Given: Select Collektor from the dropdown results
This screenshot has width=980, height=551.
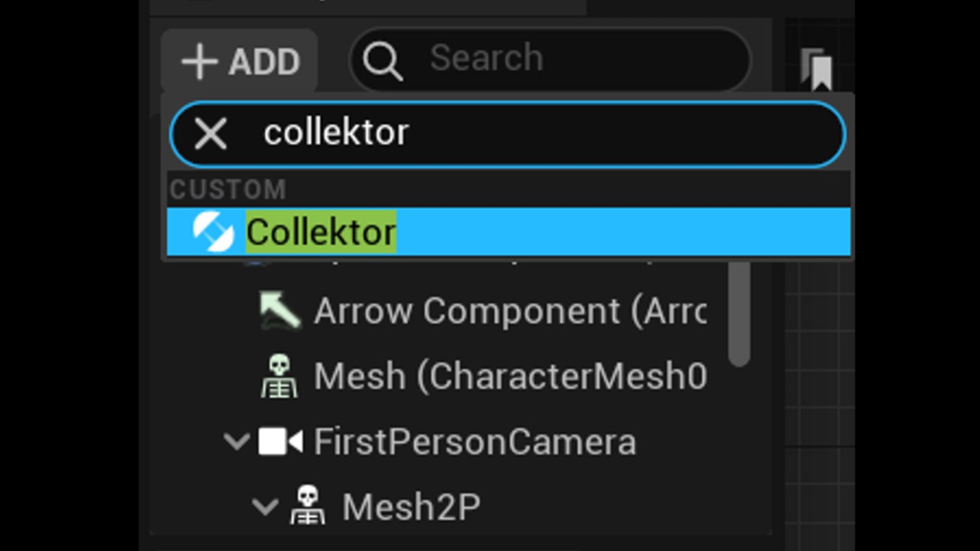Looking at the screenshot, I should click(320, 231).
